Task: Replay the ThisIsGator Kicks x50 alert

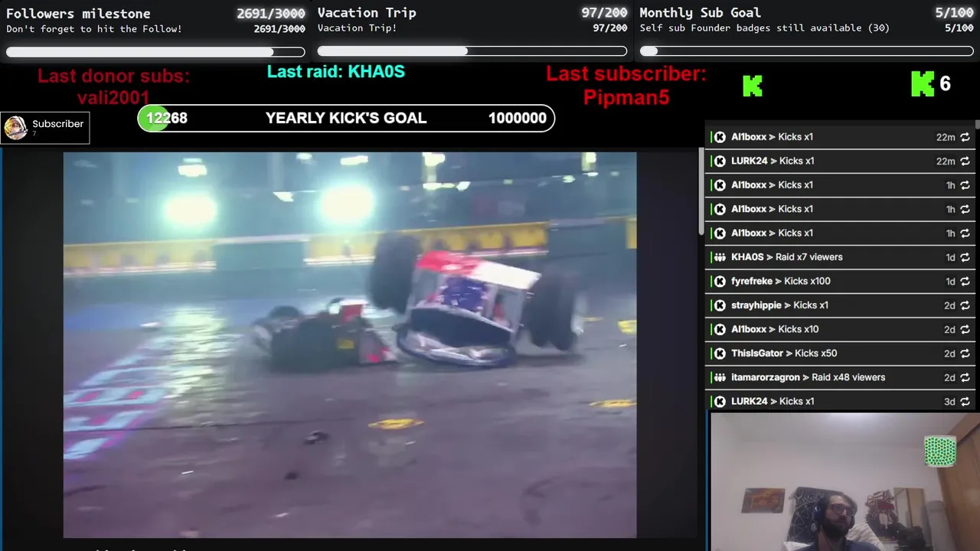Action: click(965, 353)
